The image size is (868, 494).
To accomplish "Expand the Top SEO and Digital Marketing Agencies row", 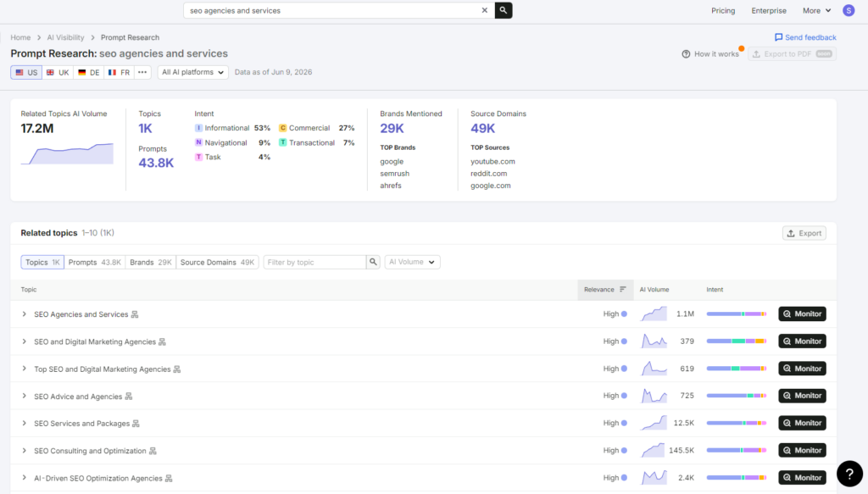I will [25, 369].
